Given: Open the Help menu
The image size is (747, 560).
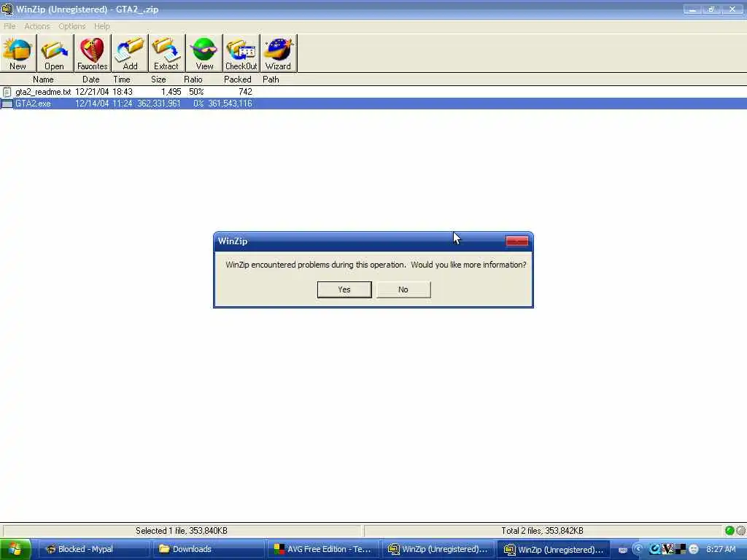Looking at the screenshot, I should [101, 26].
